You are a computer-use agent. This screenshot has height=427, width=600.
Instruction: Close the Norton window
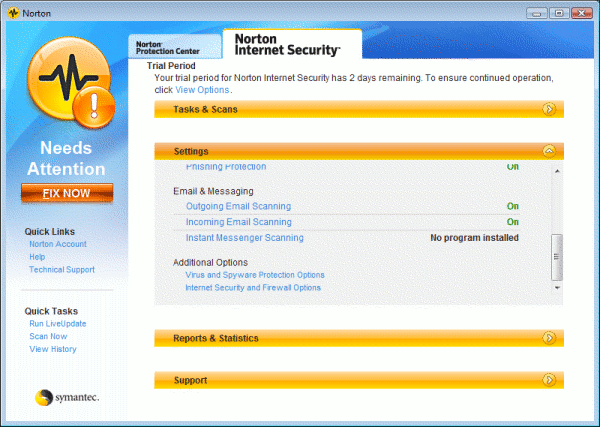coord(582,13)
